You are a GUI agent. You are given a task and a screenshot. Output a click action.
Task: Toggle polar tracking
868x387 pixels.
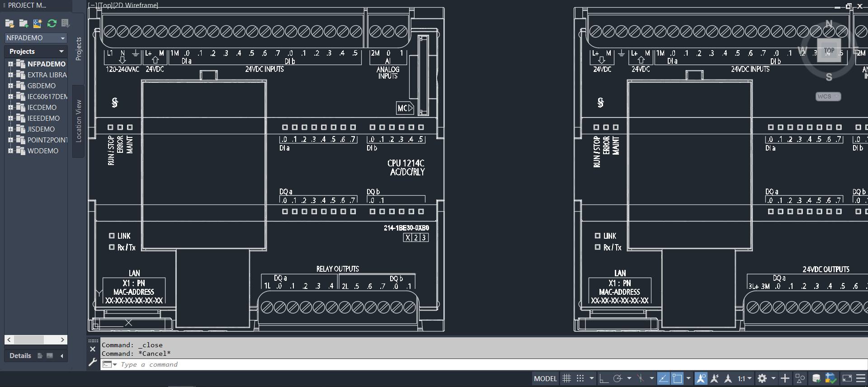point(618,379)
